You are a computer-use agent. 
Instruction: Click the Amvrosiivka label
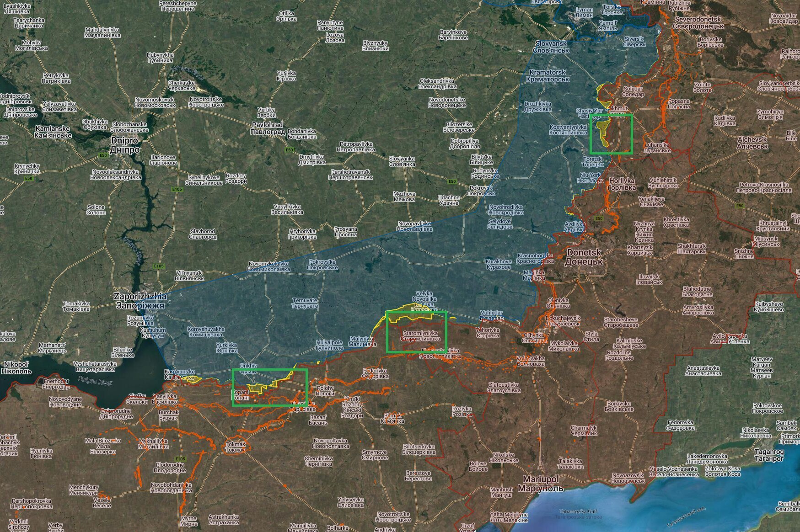tap(698, 310)
